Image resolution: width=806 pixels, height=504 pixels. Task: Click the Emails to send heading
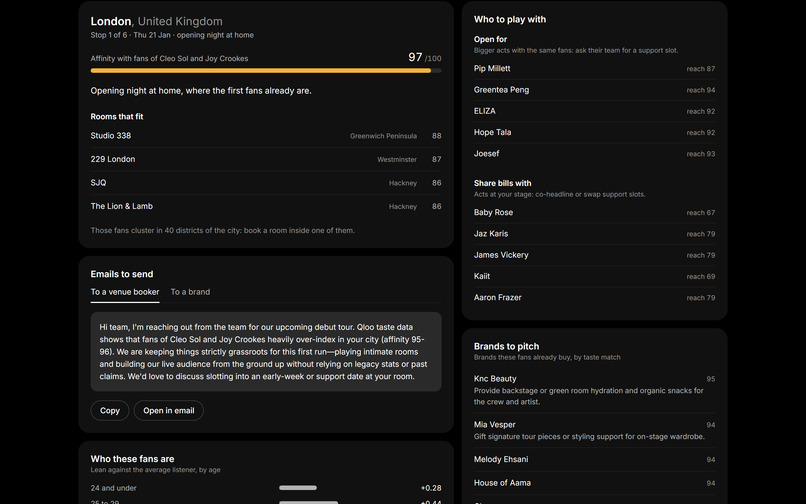click(x=122, y=274)
